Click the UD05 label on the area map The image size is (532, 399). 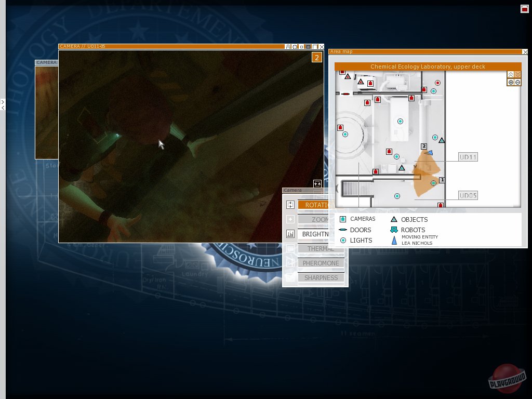(x=468, y=195)
